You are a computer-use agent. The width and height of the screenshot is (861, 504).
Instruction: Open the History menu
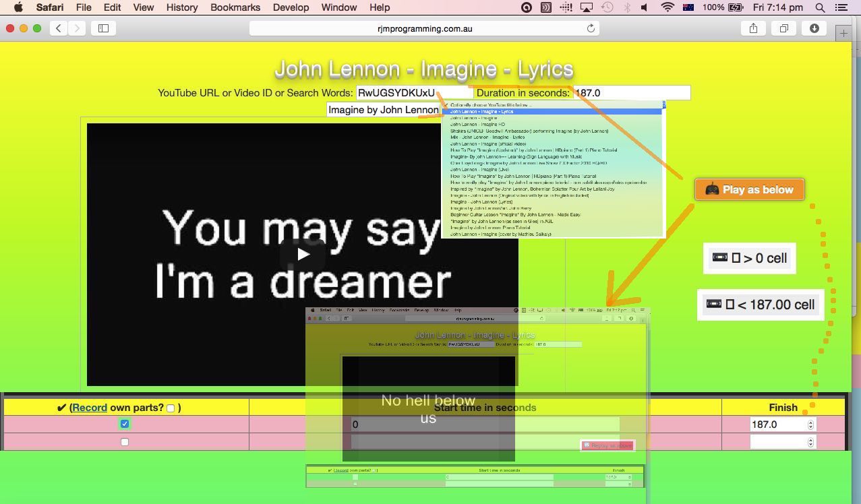click(x=181, y=7)
